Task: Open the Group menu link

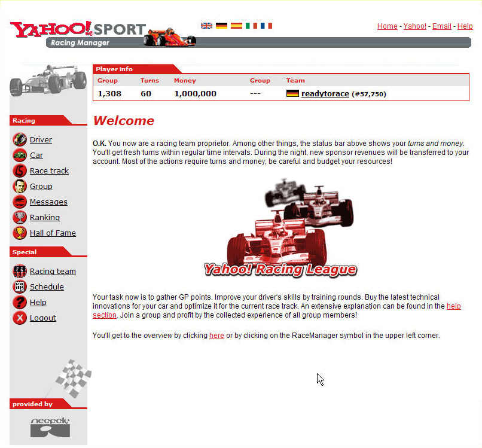Action: pyautogui.click(x=41, y=187)
